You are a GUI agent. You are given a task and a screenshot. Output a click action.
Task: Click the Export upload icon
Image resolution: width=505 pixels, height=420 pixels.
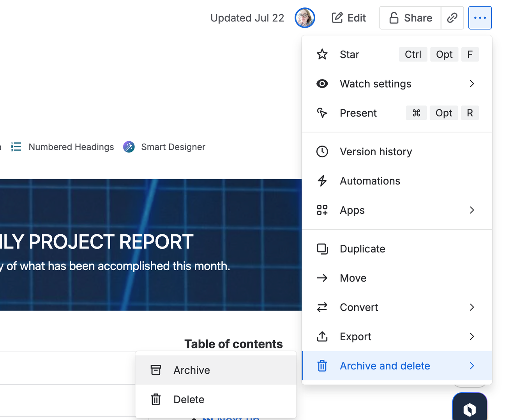click(322, 336)
